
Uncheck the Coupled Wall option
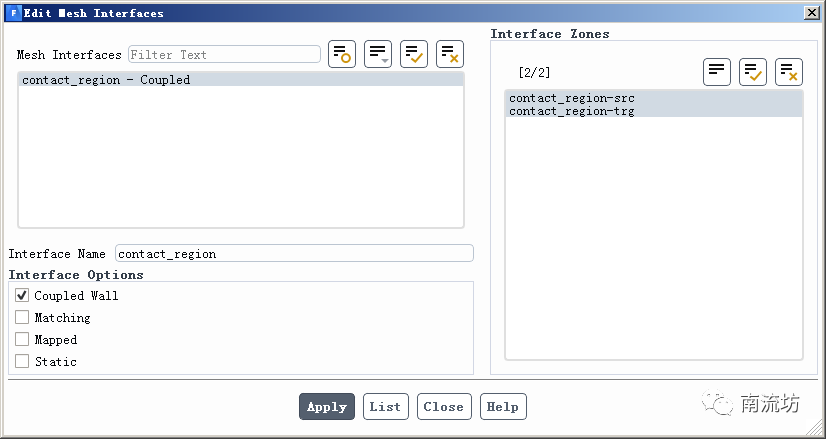pyautogui.click(x=22, y=296)
